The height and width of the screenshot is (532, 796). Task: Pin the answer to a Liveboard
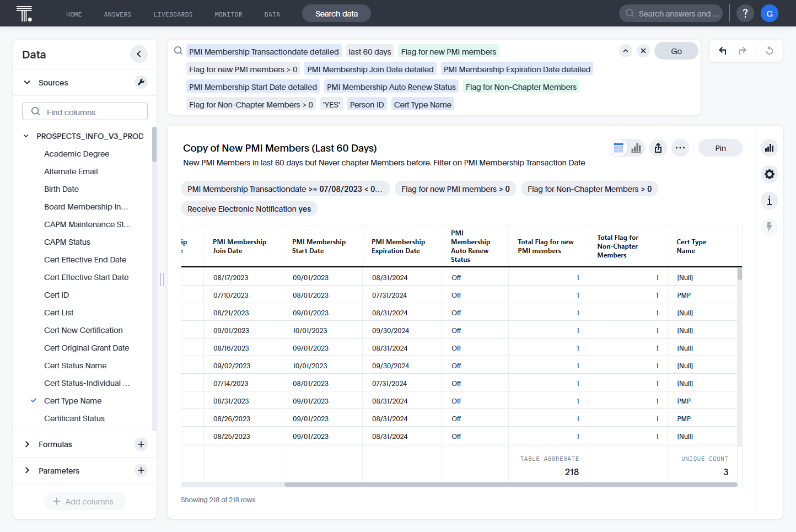(720, 148)
